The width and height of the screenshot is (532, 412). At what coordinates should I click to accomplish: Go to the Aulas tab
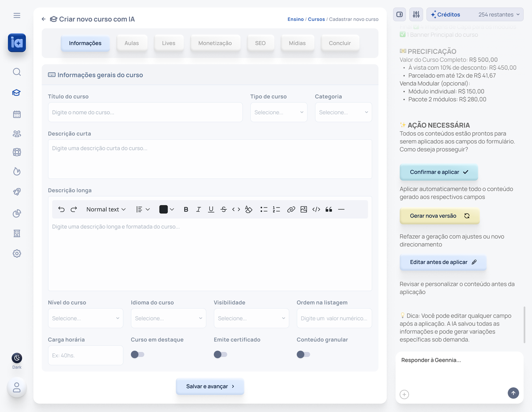132,43
